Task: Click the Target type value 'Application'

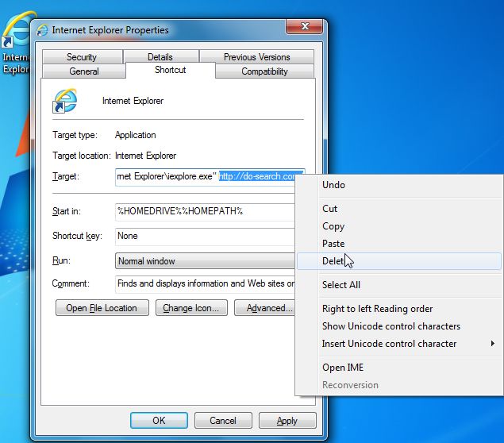Action: pyautogui.click(x=135, y=135)
